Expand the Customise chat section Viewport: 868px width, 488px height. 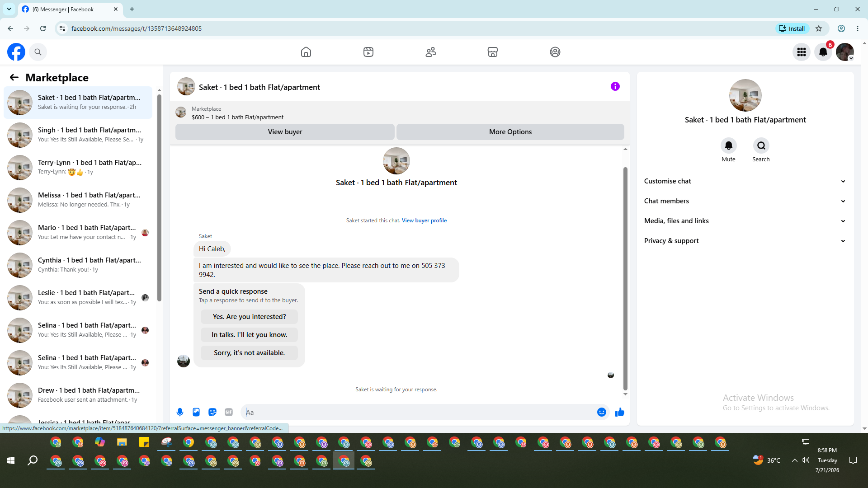[745, 181]
